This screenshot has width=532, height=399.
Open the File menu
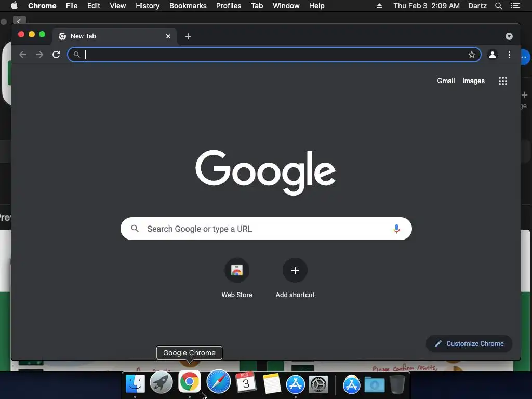click(72, 6)
